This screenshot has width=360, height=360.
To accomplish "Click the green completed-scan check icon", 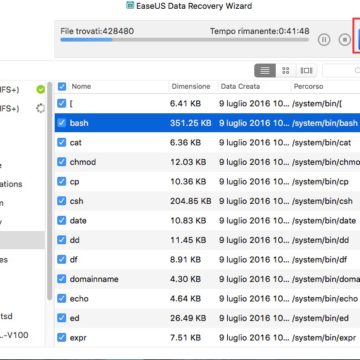I will tap(40, 90).
